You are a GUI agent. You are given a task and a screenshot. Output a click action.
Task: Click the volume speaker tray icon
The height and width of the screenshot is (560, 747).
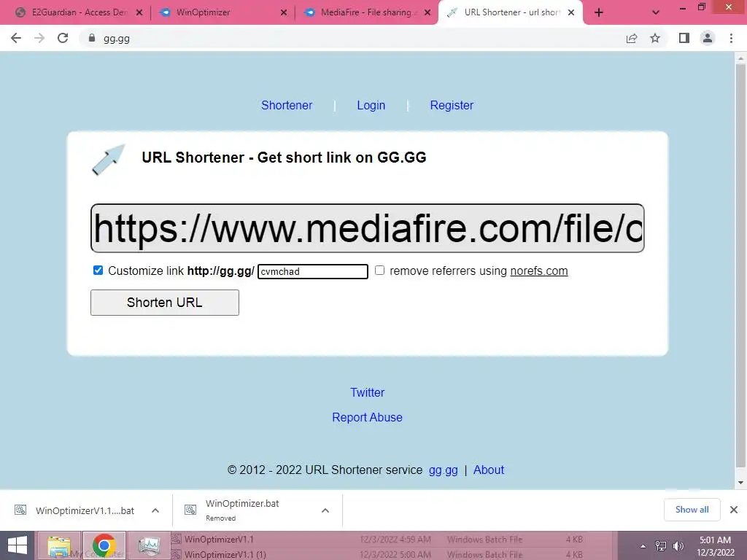pyautogui.click(x=678, y=546)
